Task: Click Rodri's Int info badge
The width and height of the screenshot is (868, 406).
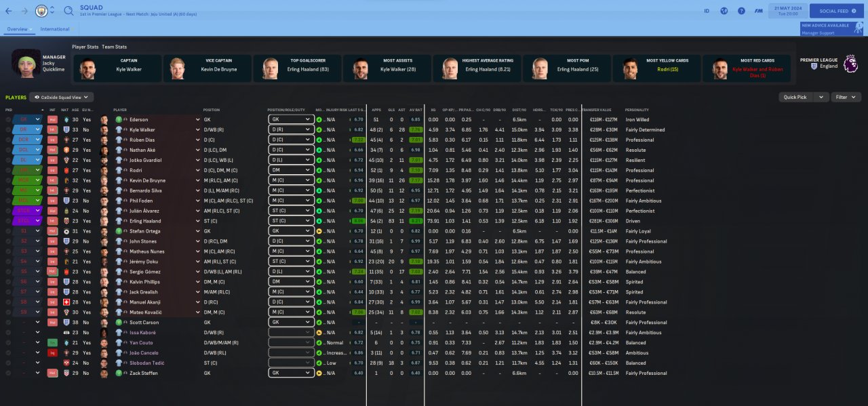Action: click(52, 170)
